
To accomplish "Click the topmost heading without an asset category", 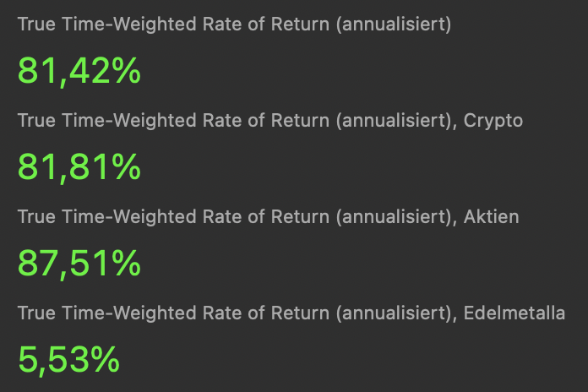I will click(x=234, y=24).
